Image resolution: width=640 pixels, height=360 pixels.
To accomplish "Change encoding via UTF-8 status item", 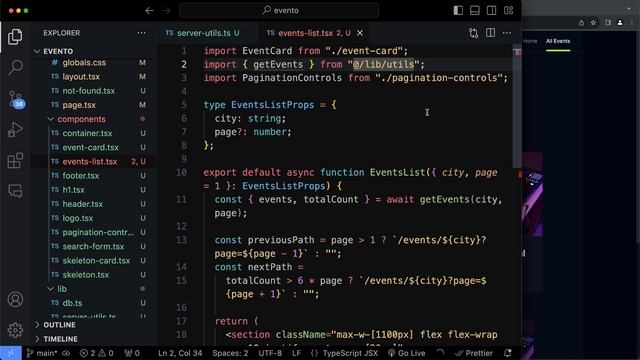I will point(270,353).
